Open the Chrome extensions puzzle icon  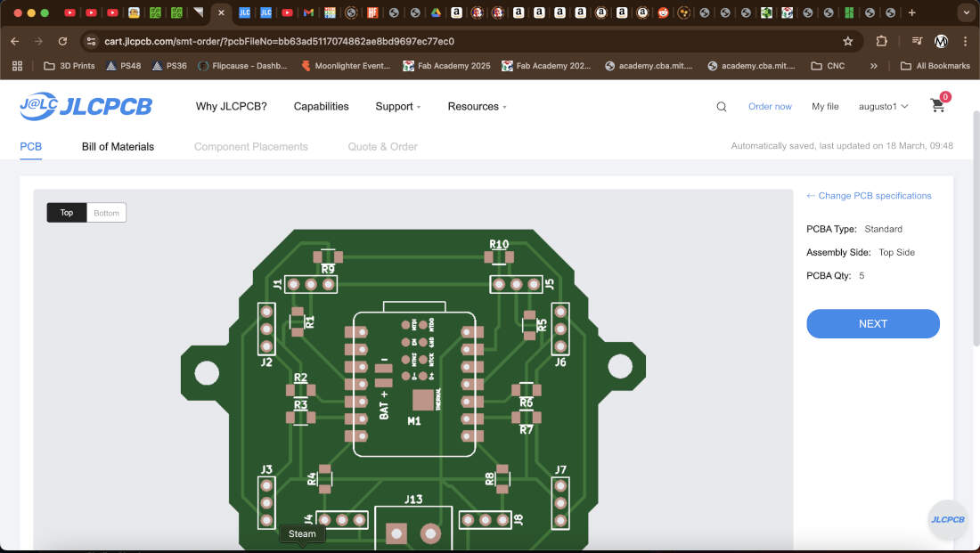click(x=881, y=41)
